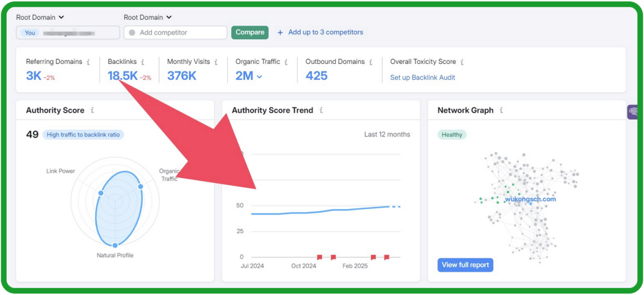Image resolution: width=644 pixels, height=295 pixels.
Task: Open the 3K Referring Domains value
Action: click(x=33, y=76)
